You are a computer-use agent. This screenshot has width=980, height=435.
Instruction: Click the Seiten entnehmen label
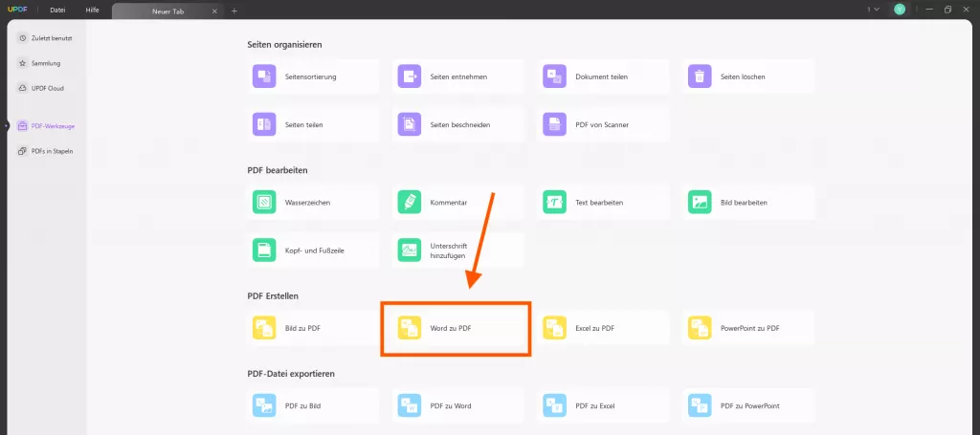(458, 76)
